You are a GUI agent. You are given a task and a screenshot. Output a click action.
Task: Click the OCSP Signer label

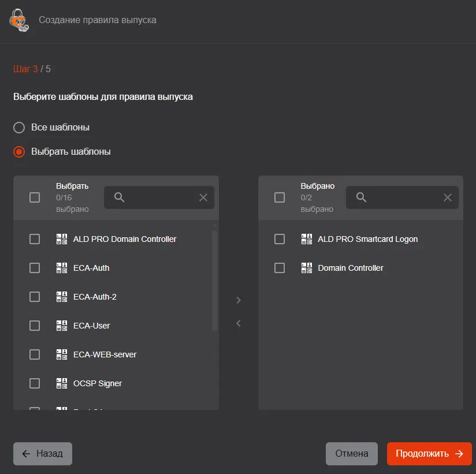click(98, 383)
